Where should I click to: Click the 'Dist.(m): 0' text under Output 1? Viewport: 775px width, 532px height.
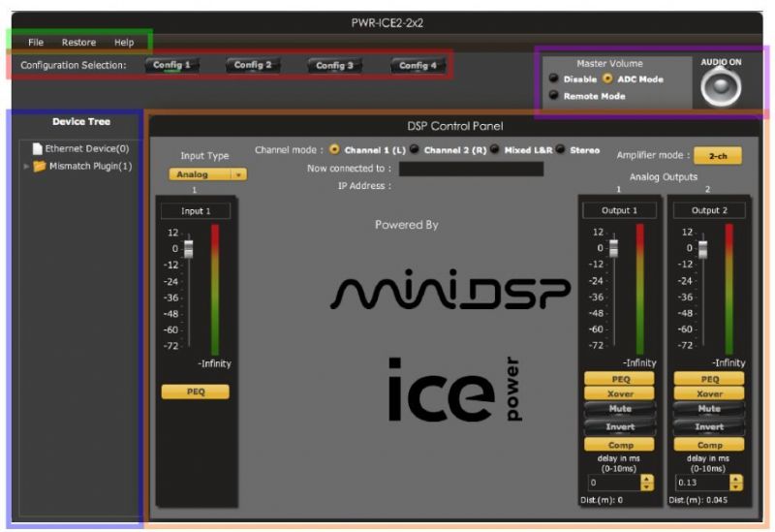point(602,500)
